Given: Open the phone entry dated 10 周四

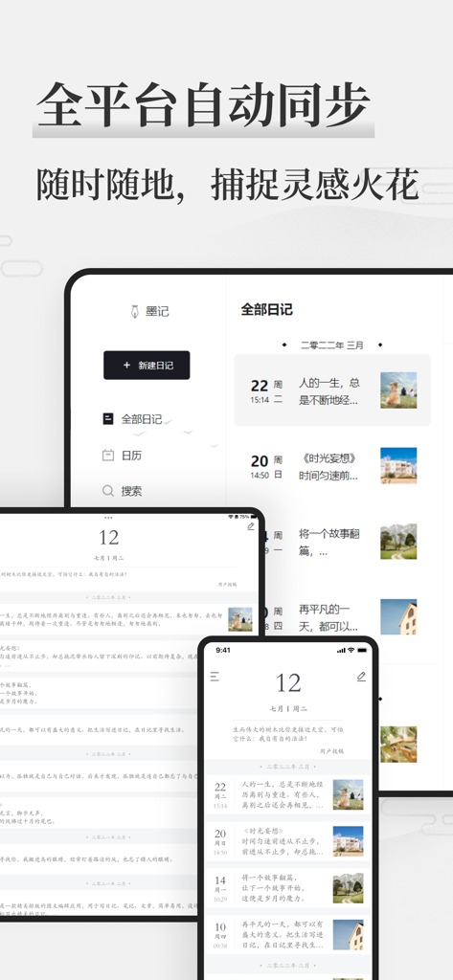Looking at the screenshot, I should click(288, 934).
